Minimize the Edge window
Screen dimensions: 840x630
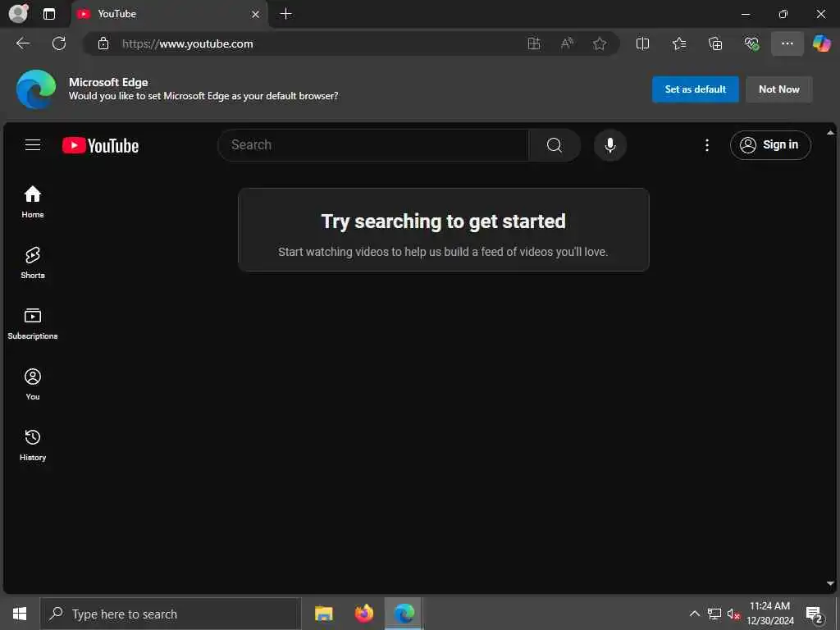745,14
